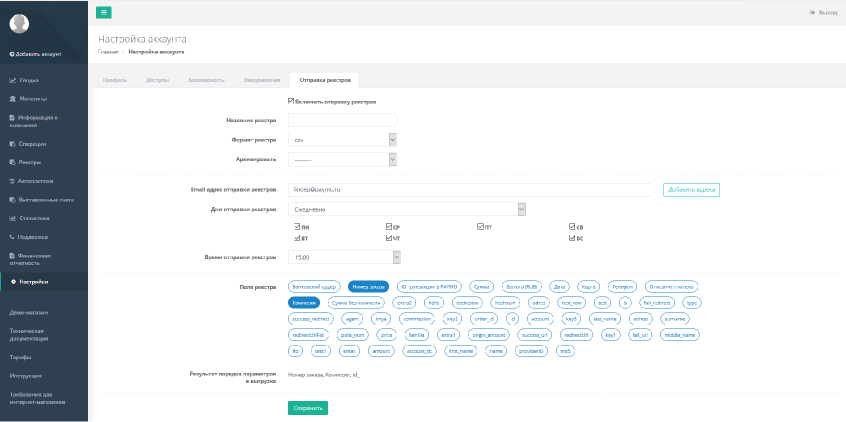Click the Выход logout icon
This screenshot has height=422, width=846.
point(812,13)
